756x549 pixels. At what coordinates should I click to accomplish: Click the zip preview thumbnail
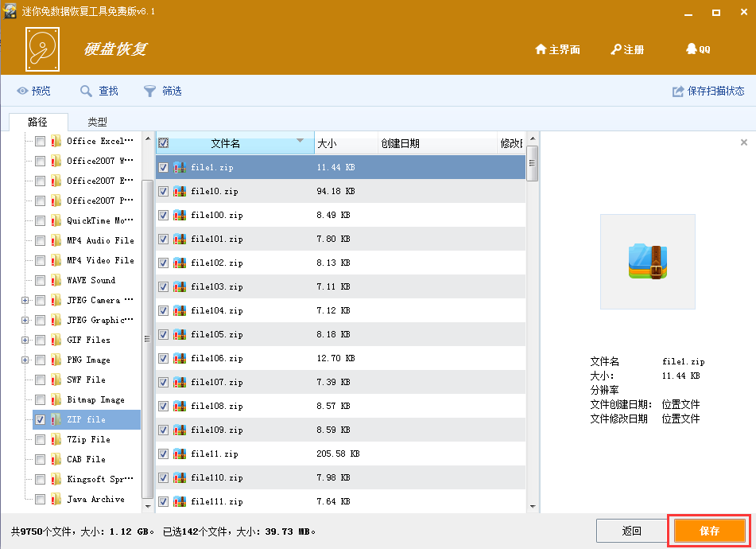(x=648, y=262)
